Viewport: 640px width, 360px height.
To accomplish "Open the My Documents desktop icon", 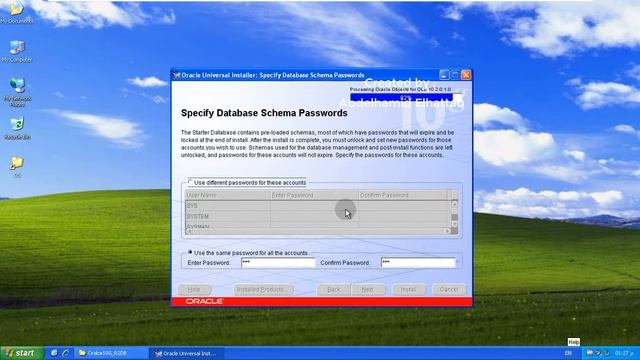I will pyautogui.click(x=16, y=11).
